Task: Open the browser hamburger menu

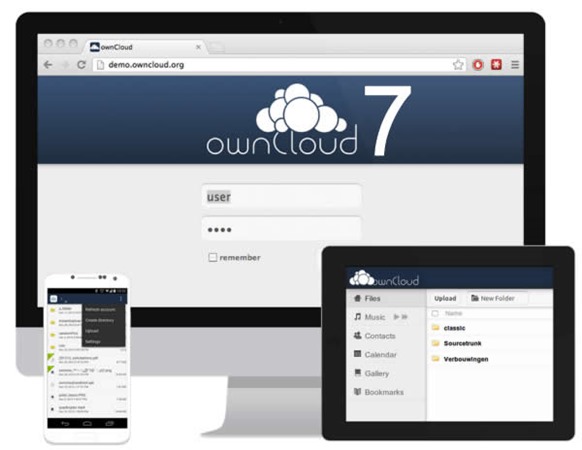Action: pos(515,65)
